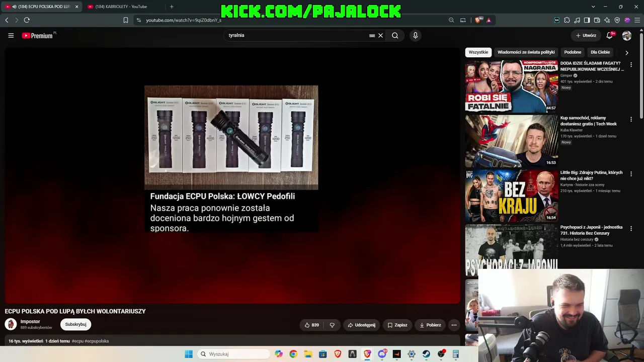Open the Windows Start menu
644x362 pixels.
[x=189, y=354]
